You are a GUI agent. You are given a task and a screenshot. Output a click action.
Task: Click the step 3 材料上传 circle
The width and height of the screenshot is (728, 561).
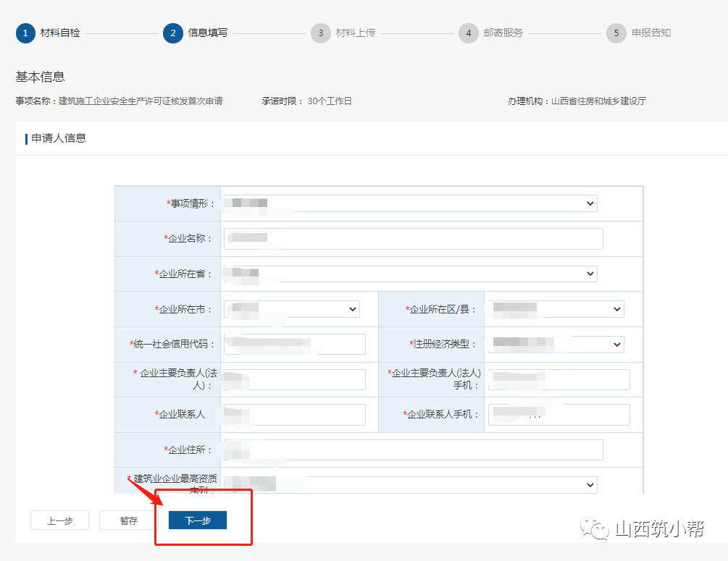tap(321, 33)
